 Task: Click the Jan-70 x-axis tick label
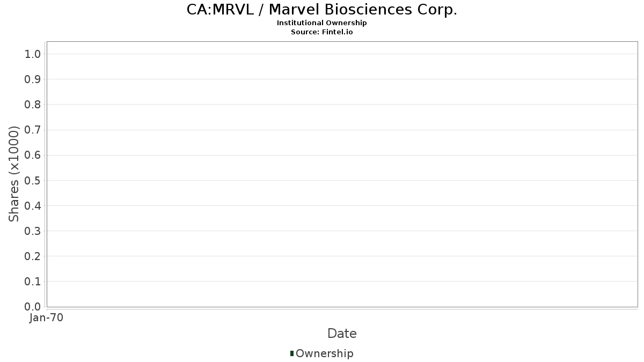pos(47,318)
